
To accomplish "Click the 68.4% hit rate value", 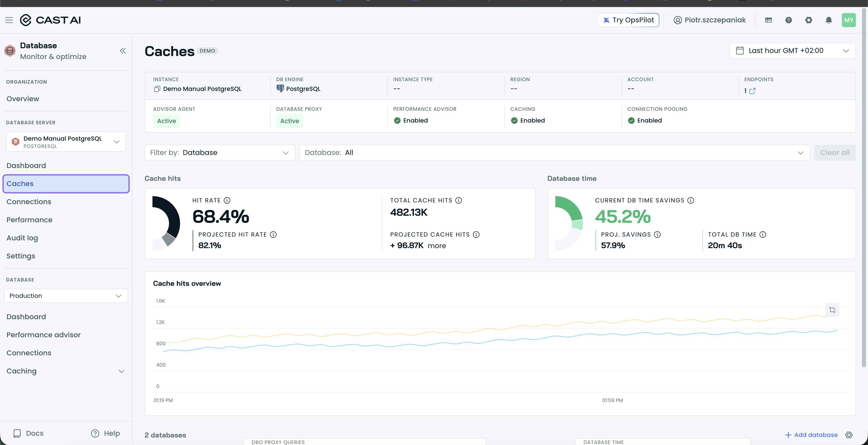I will point(221,217).
